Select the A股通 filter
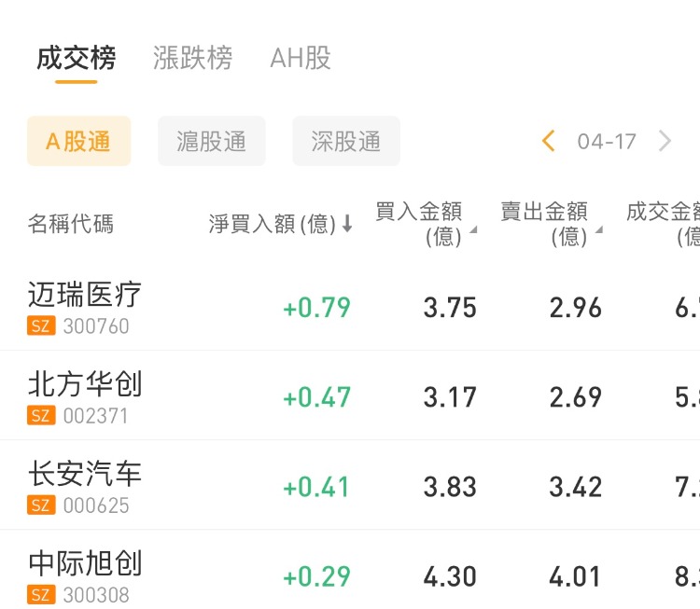Image resolution: width=700 pixels, height=609 pixels. 78,142
